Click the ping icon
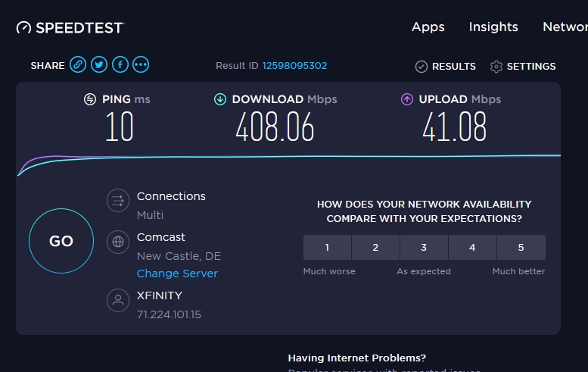Image resolution: width=588 pixels, height=372 pixels. pos(90,99)
